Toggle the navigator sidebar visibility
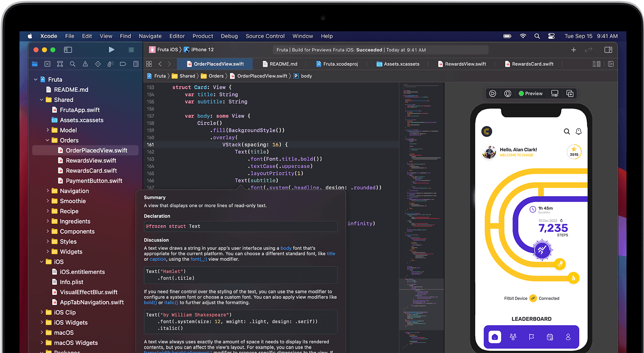 click(68, 50)
